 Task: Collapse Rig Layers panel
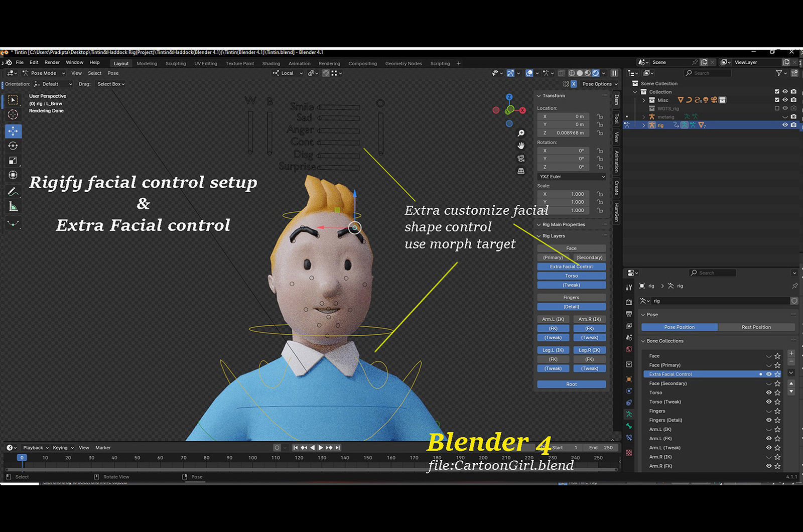(x=539, y=236)
